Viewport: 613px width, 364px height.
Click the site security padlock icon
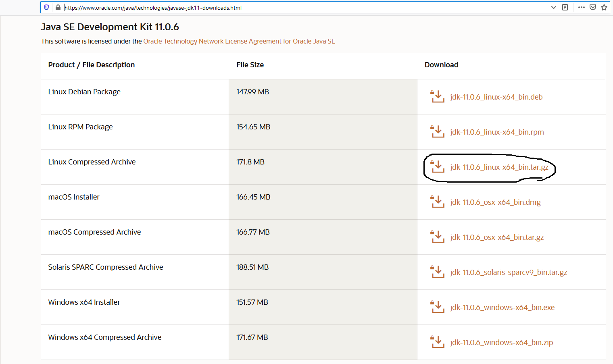[x=58, y=7]
